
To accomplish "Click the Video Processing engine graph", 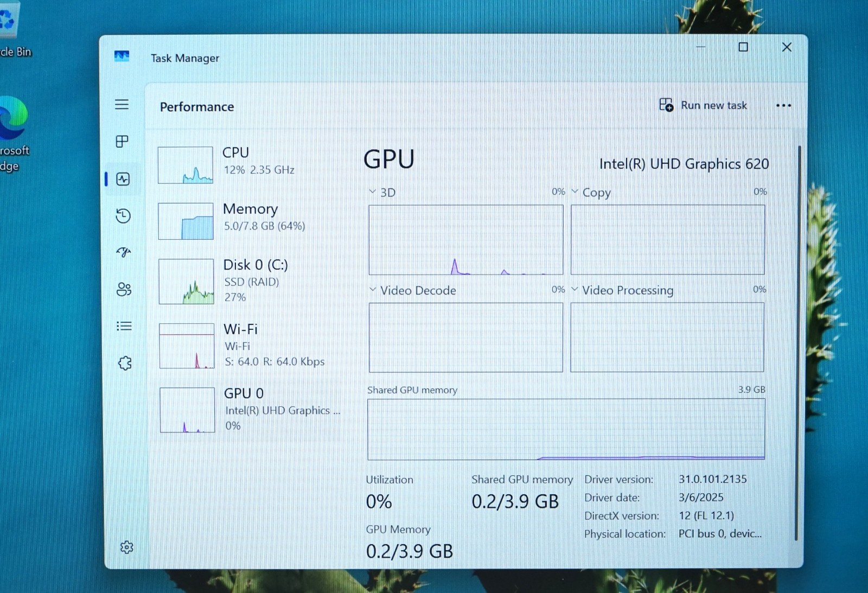I will tap(667, 337).
